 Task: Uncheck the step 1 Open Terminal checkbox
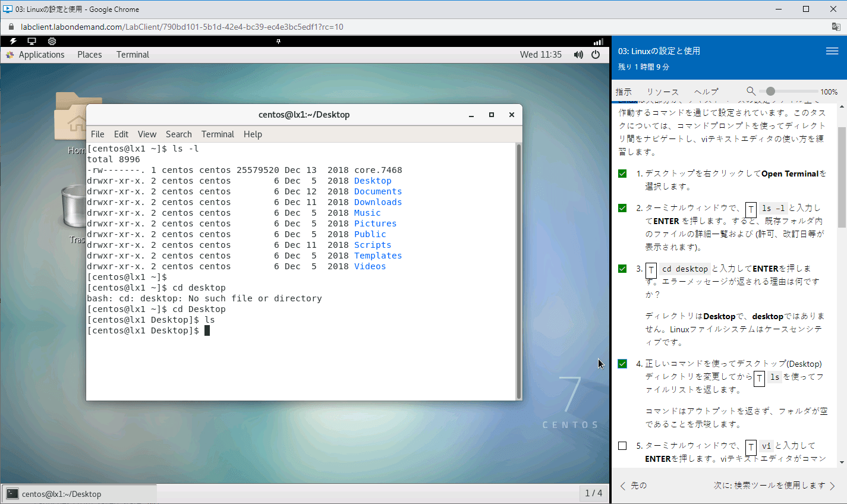tap(622, 174)
